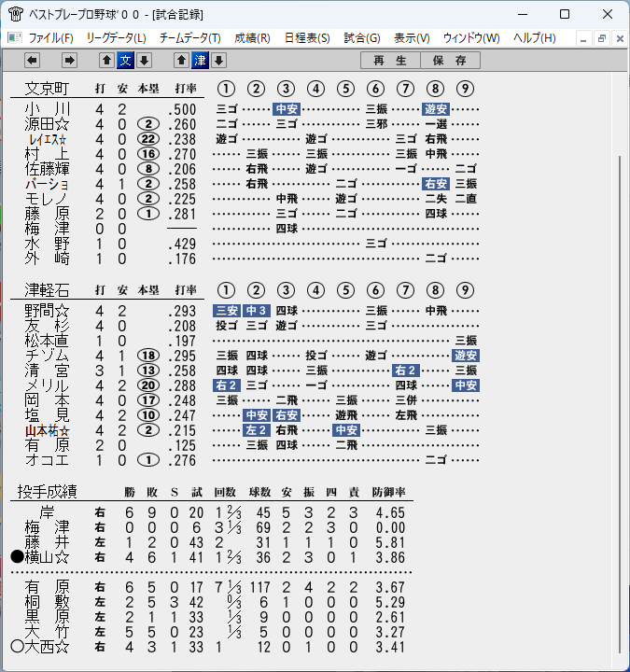Viewport: 630px width, 672px height.
Task: Click the 保存 save button
Action: tap(450, 61)
